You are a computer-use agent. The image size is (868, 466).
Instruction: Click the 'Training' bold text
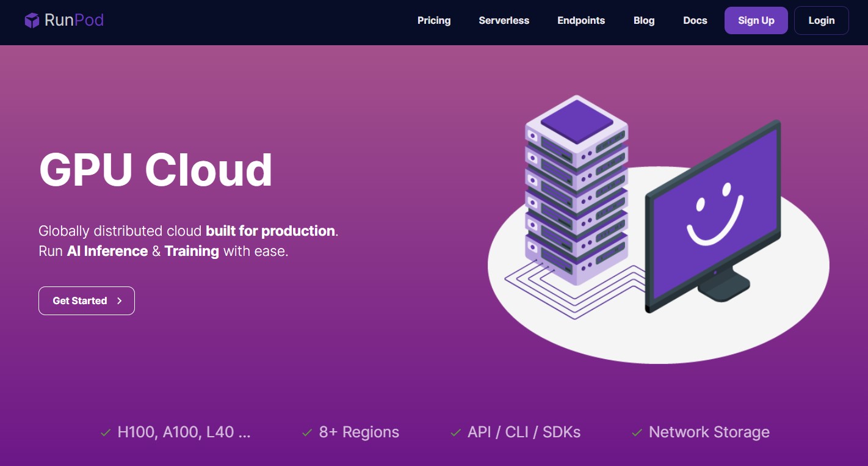tap(192, 251)
